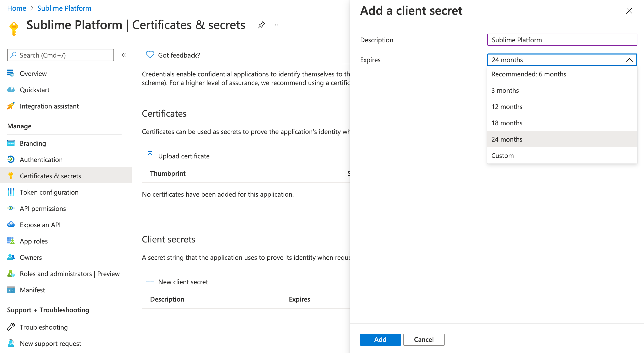
Task: Collapse the Expires dropdown chevron
Action: (x=629, y=60)
